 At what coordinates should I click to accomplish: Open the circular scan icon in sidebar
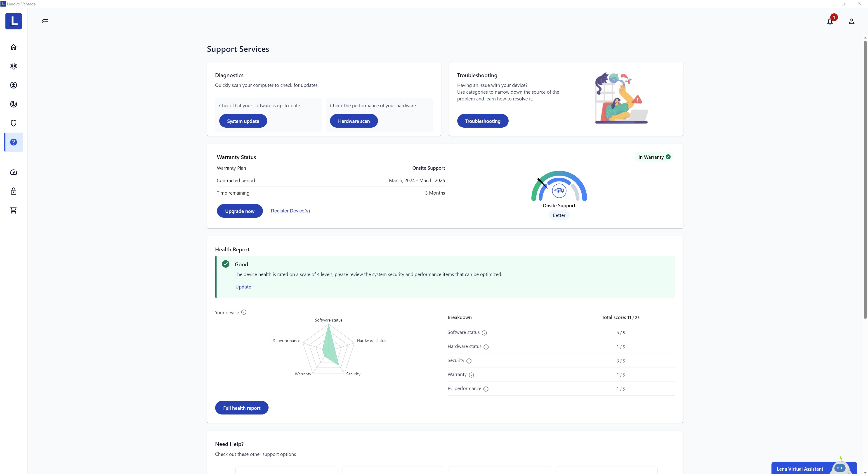click(x=14, y=104)
